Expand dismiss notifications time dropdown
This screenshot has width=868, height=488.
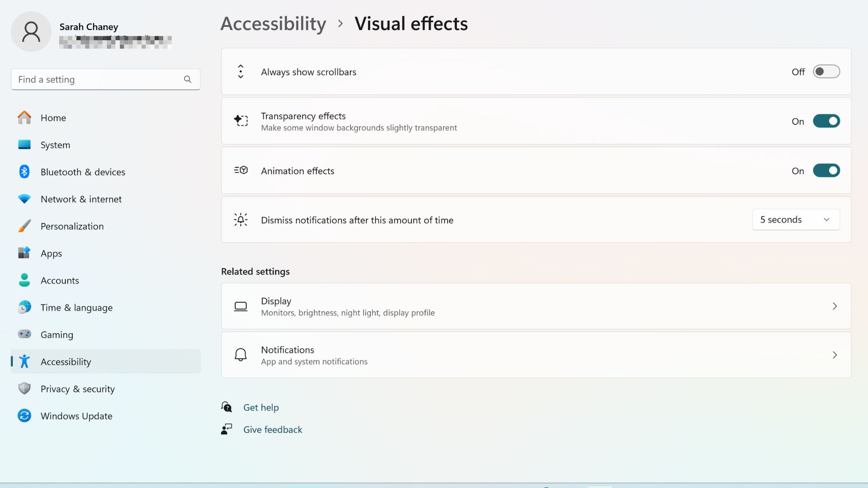795,219
